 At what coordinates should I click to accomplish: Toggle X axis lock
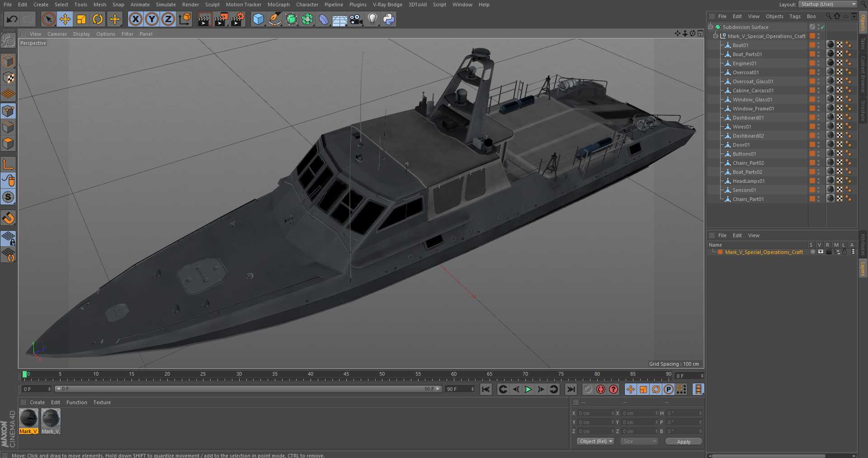coord(135,19)
